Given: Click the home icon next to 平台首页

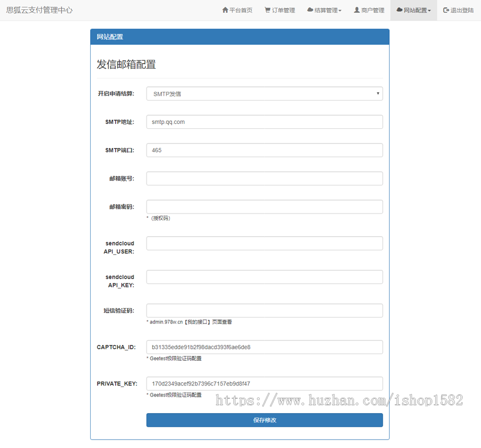Looking at the screenshot, I should pos(224,9).
